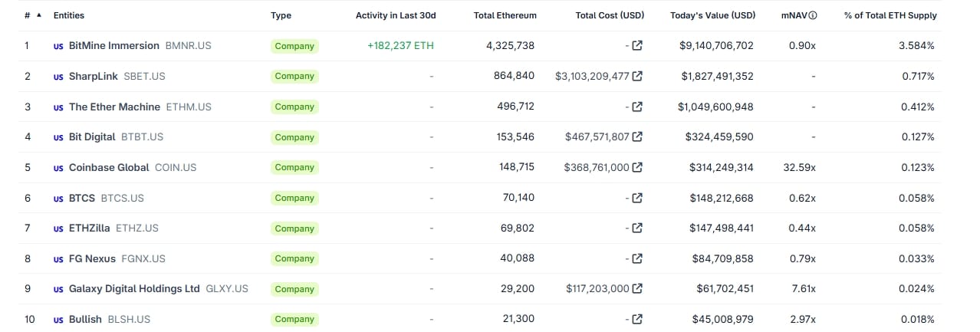Viewport: 980px width, 332px height.
Task: Click mNAV info circle icon
Action: (813, 15)
